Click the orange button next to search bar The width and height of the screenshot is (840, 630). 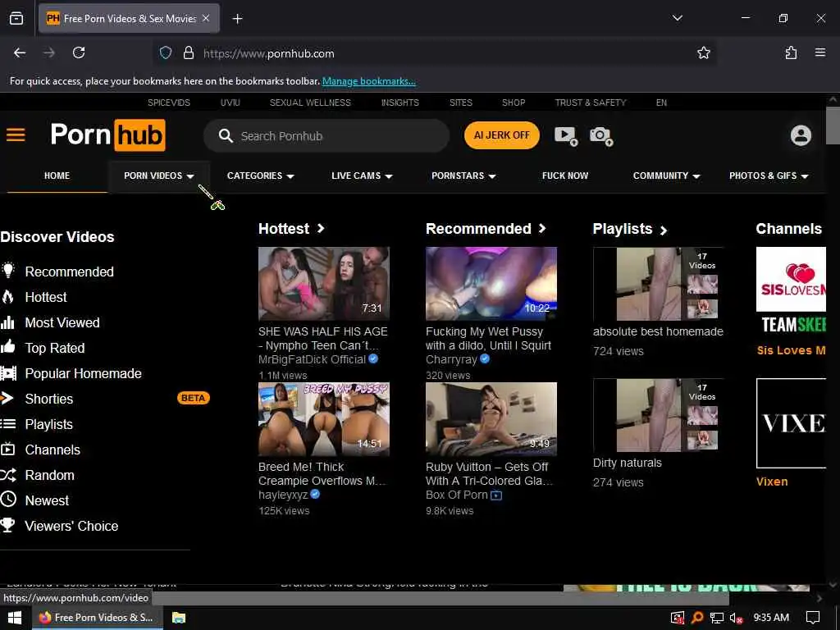[501, 135]
